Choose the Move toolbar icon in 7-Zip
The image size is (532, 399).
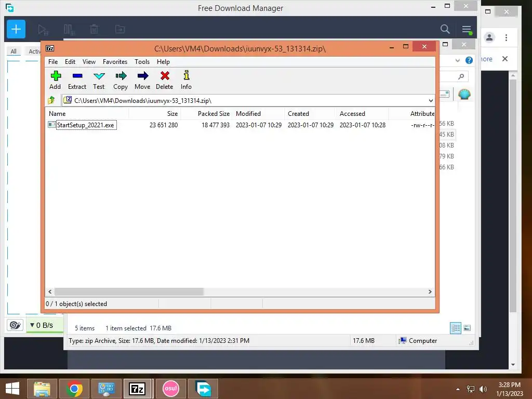point(142,81)
